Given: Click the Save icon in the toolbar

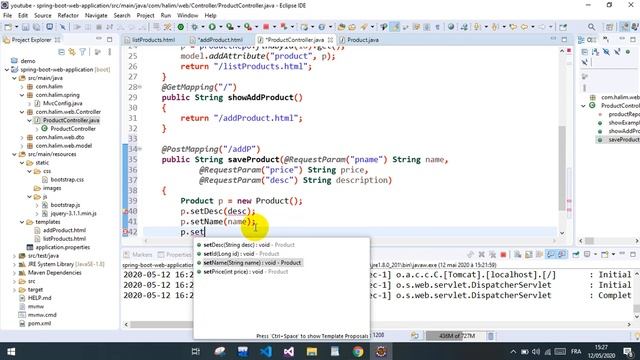Looking at the screenshot, I should coord(25,27).
